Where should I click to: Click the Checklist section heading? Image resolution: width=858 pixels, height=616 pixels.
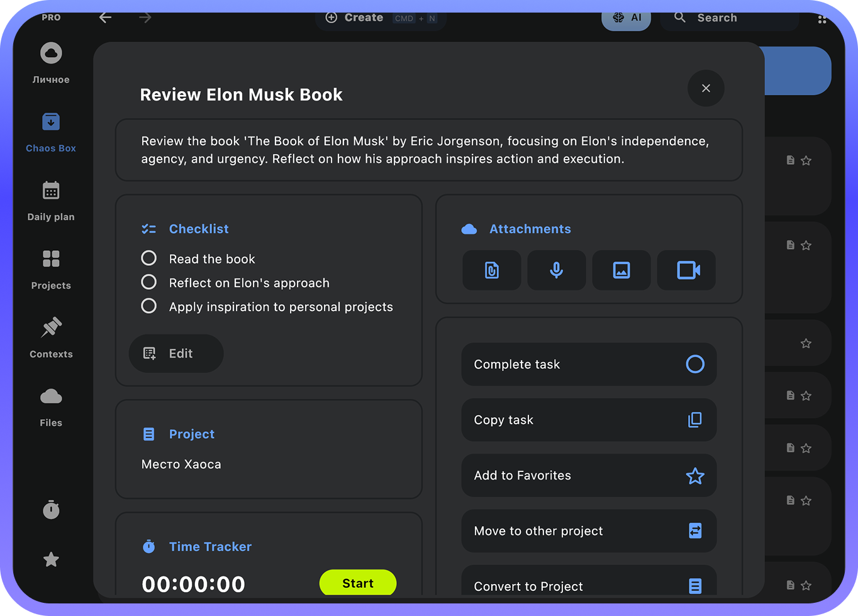[199, 229]
